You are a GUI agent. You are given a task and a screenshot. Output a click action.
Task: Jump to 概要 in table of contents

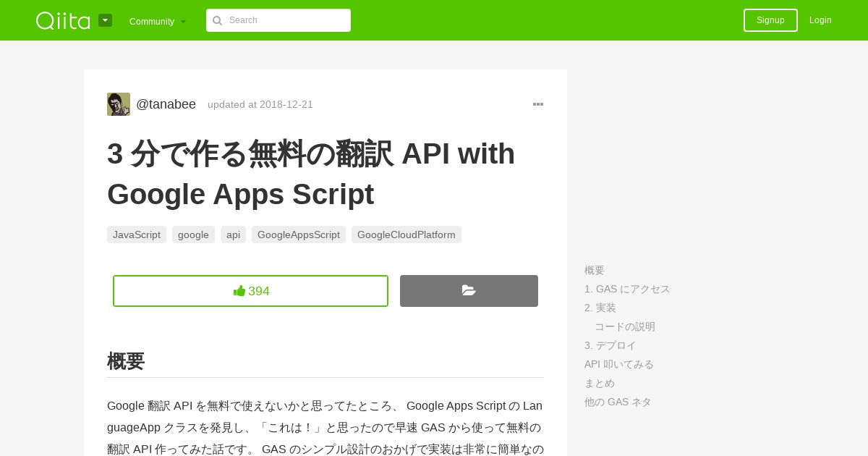(595, 270)
